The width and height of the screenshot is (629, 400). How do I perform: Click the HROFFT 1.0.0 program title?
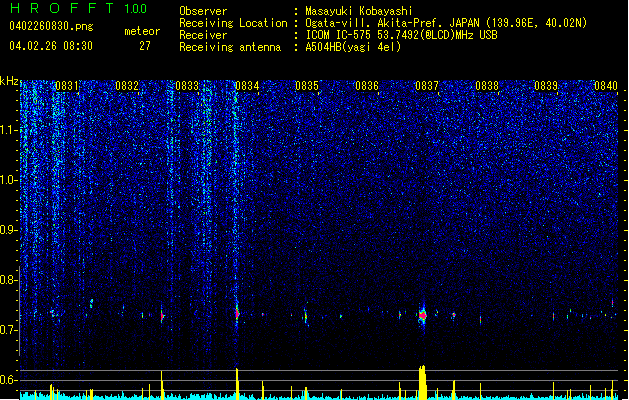pos(79,8)
